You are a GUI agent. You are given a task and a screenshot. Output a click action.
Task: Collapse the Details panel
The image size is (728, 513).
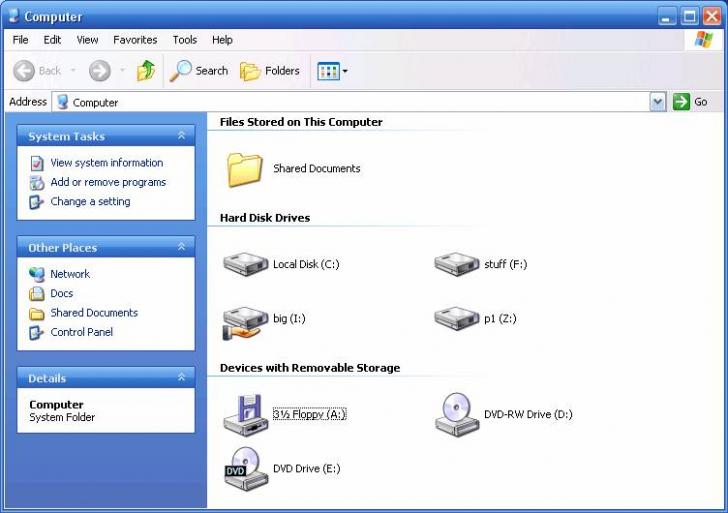click(x=181, y=378)
